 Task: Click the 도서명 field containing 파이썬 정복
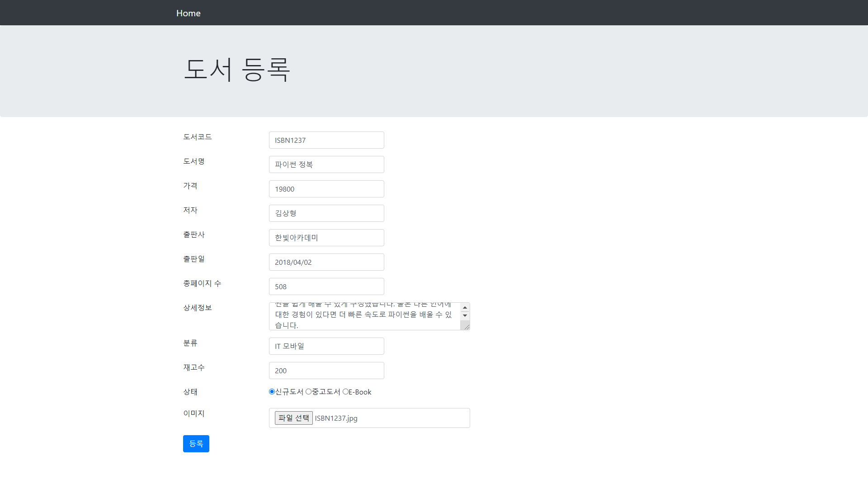[x=326, y=164]
